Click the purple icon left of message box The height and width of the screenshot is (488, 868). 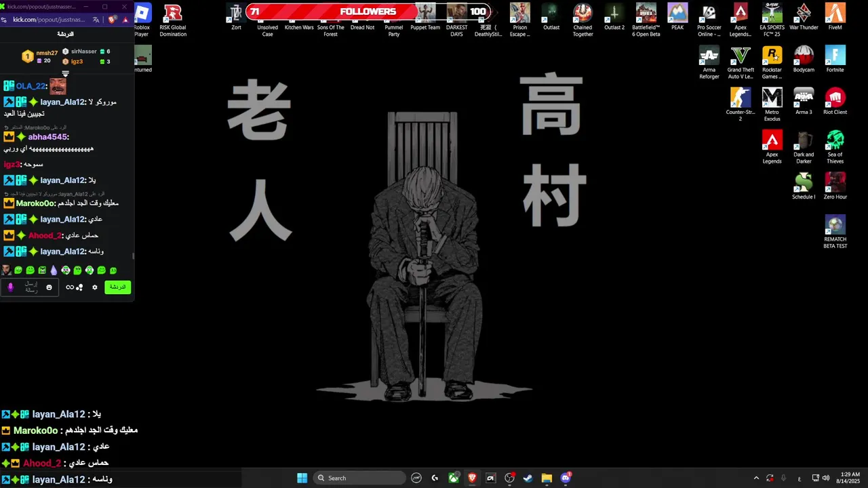coord(10,287)
